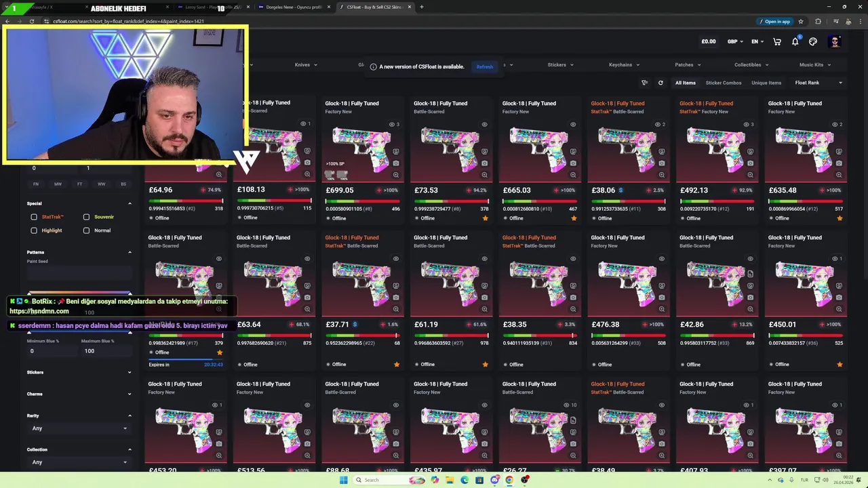Toggle watch eye on £699.05 listing
The image size is (868, 488).
coord(393,124)
